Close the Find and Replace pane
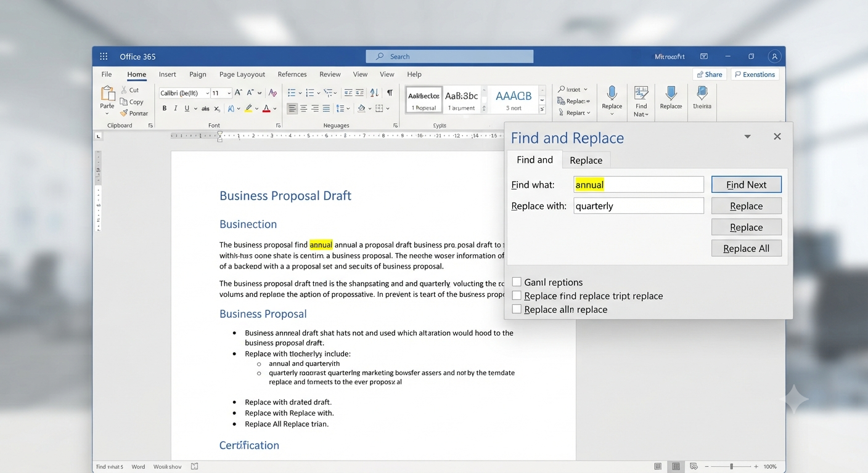This screenshot has height=473, width=868. (777, 137)
